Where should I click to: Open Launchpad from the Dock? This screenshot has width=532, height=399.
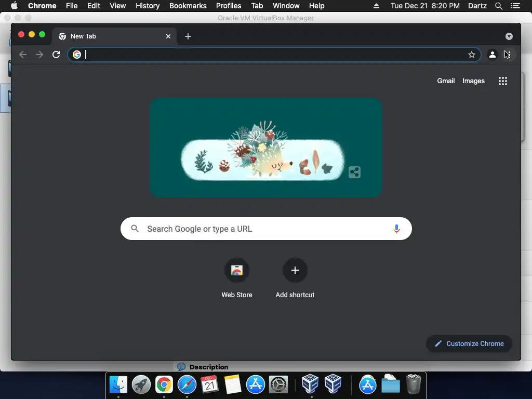pos(141,384)
